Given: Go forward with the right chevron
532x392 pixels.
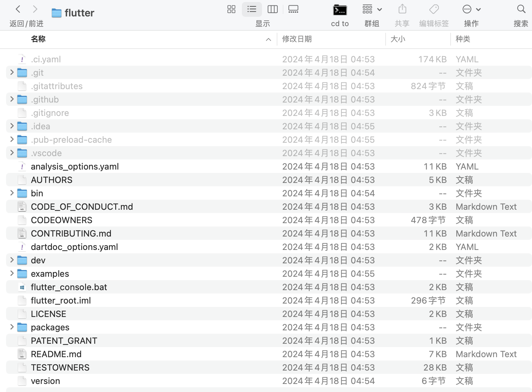Looking at the screenshot, I should click(35, 9).
